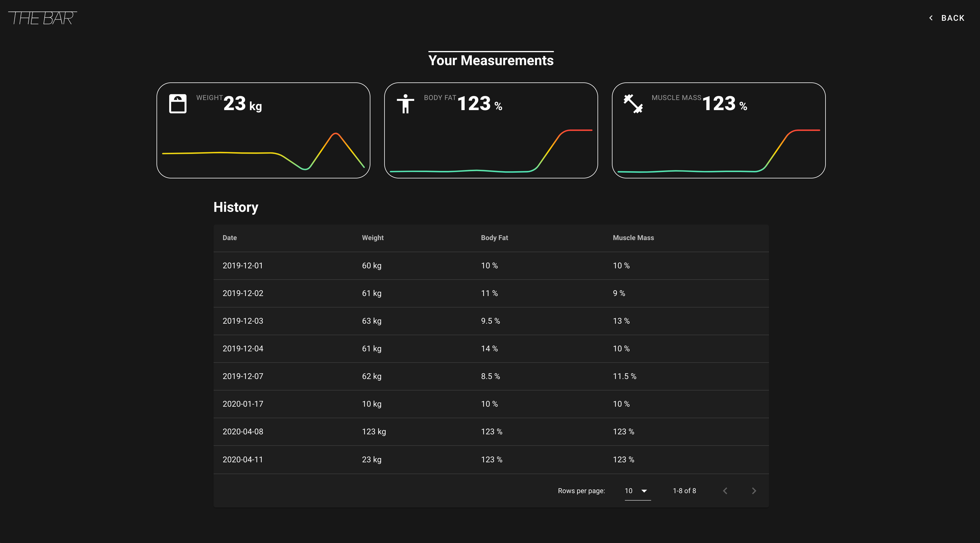Select the 2019-12-02 date cell
Screen dimensions: 980x543
tap(243, 293)
